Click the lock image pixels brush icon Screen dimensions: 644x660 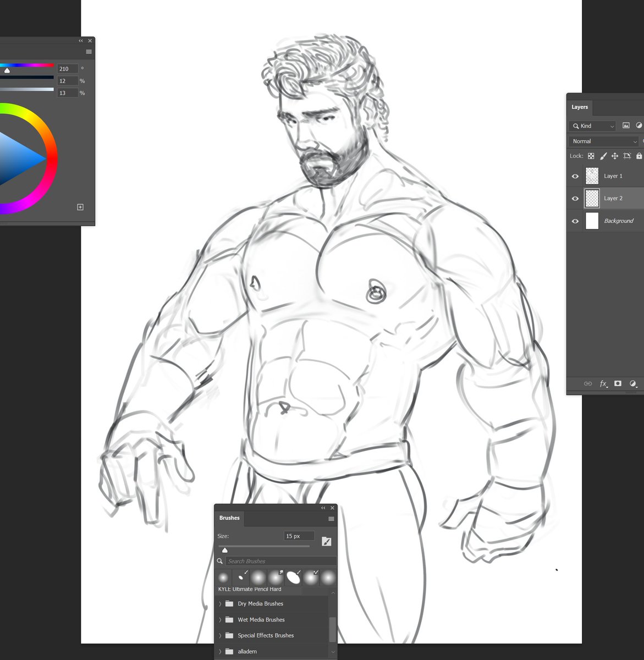(x=603, y=156)
